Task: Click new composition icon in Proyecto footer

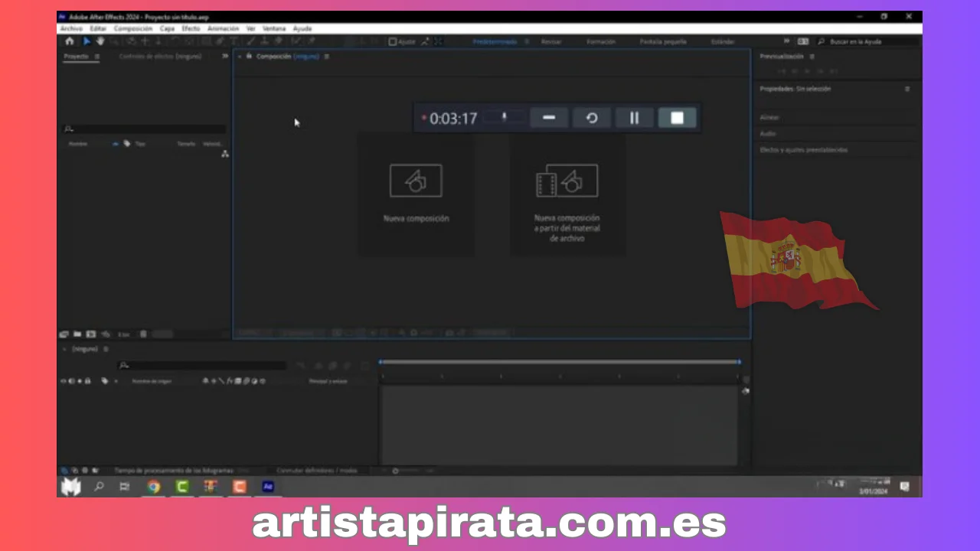Action: (90, 334)
